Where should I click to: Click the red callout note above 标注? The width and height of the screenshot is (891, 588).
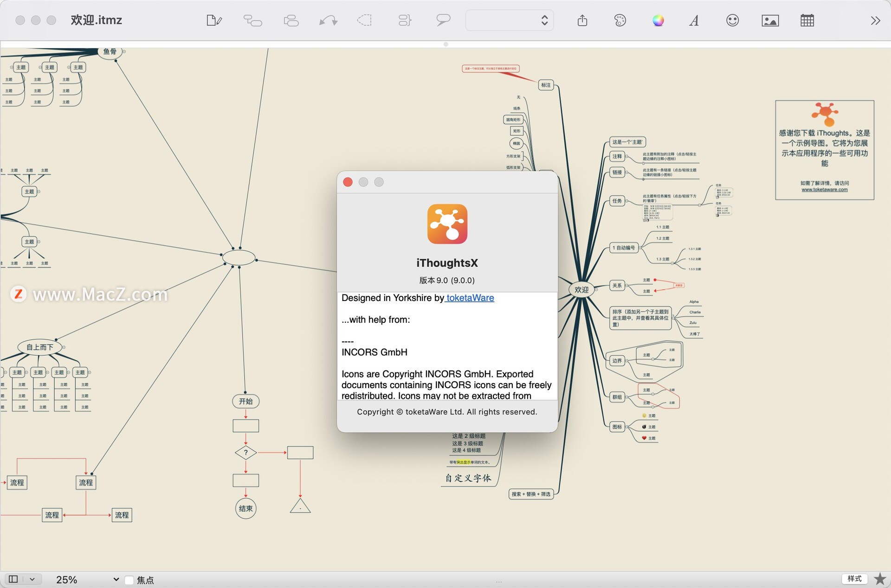point(491,69)
